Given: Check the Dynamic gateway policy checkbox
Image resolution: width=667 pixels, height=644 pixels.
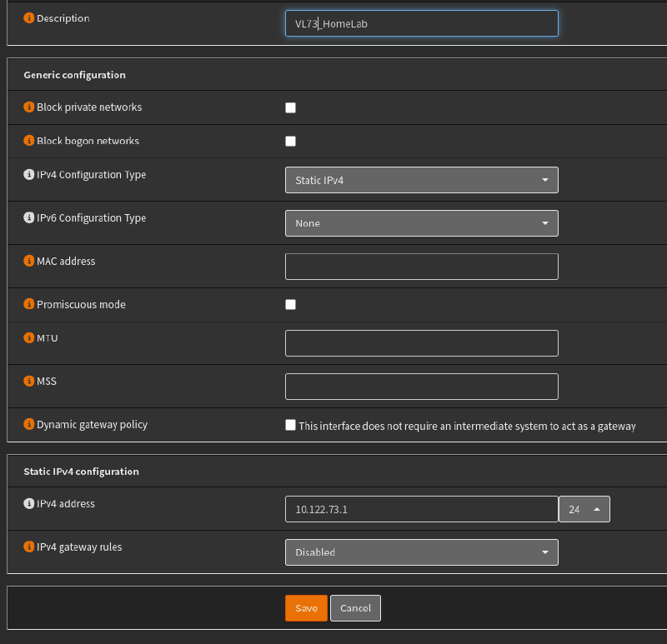Looking at the screenshot, I should (x=290, y=425).
